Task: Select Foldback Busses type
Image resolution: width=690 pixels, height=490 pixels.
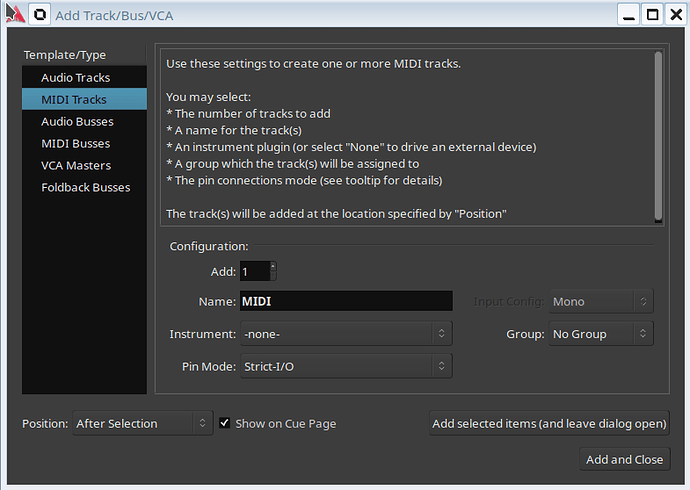Action: [86, 187]
